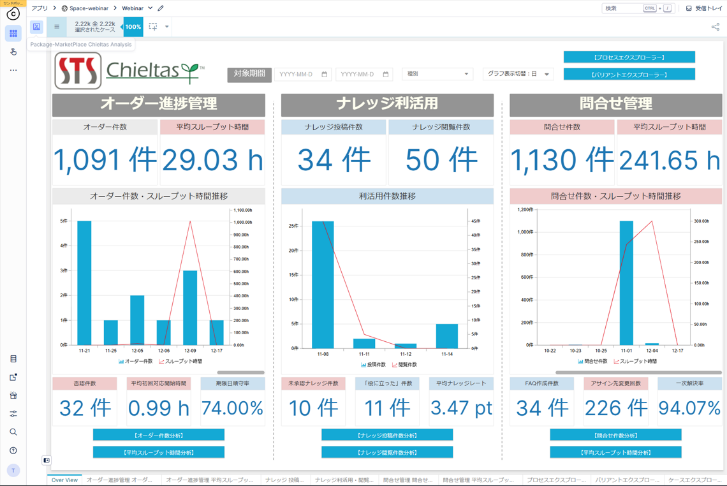The height and width of the screenshot is (486, 727).
Task: Toggle the filter list button in toolbar
Action: click(57, 26)
